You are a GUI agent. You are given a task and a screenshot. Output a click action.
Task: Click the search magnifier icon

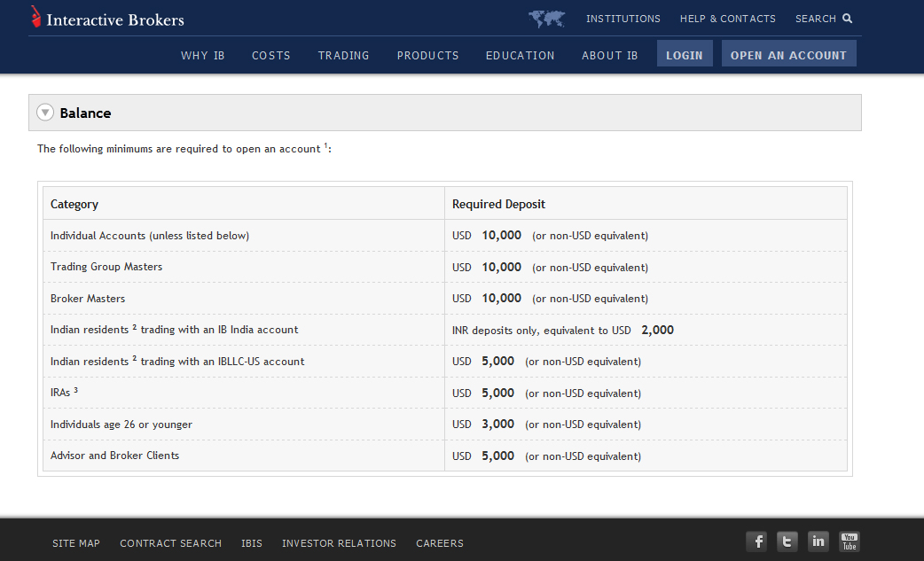(848, 19)
